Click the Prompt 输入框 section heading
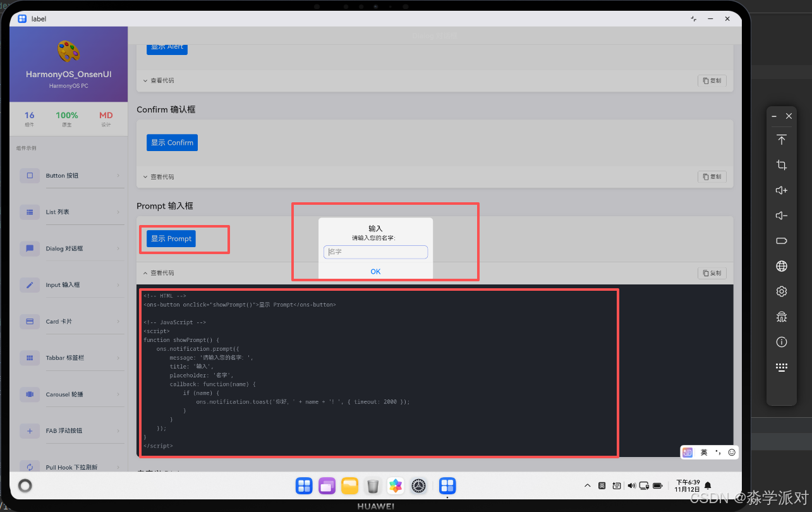This screenshot has height=512, width=812. click(x=165, y=206)
